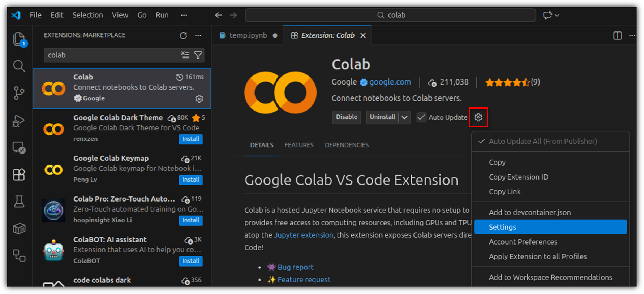
Task: Toggle the Auto Update checkbox
Action: 421,117
